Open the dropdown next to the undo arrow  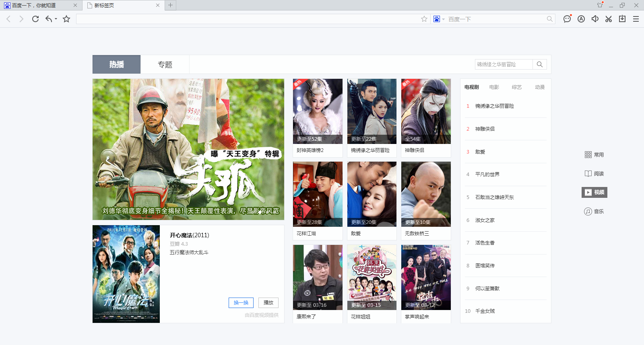[56, 19]
